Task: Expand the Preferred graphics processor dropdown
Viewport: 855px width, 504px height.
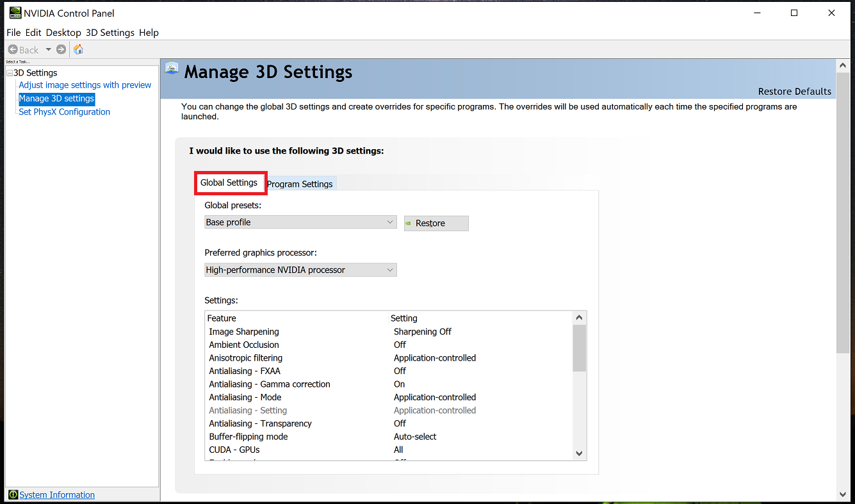Action: 300,270
